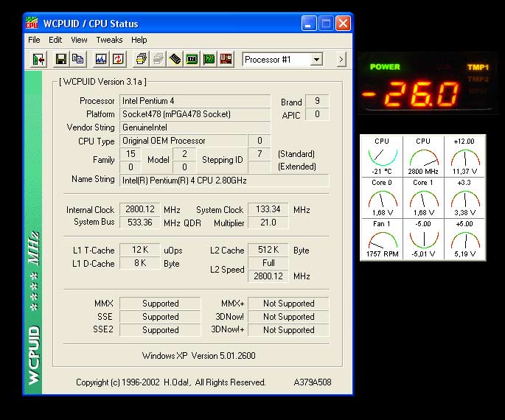Click the Core 1 voltage gauge
505x420 pixels.
coord(423,197)
